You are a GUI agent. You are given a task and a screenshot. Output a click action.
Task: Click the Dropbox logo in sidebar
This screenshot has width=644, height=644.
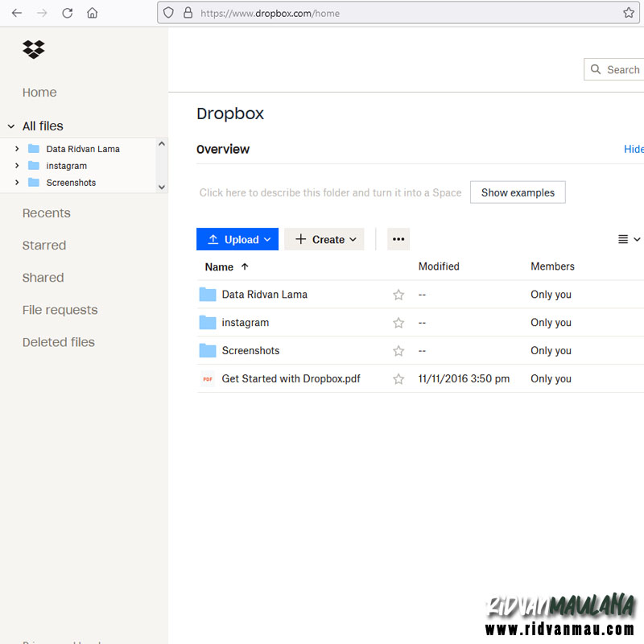[x=34, y=50]
